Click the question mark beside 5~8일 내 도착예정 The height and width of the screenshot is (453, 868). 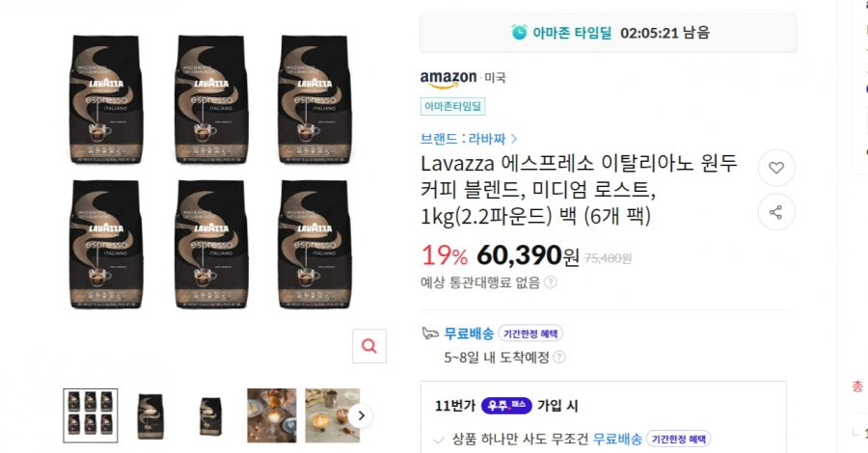[x=559, y=357]
